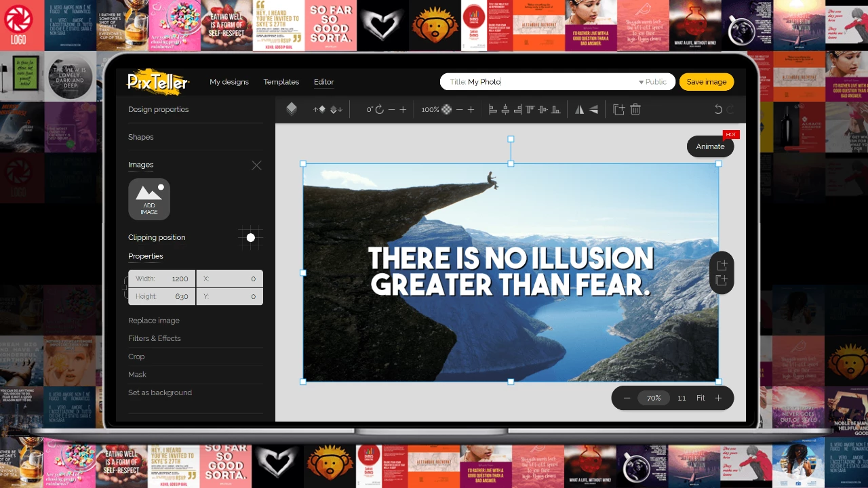Edit the Y position field
This screenshot has width=868, height=488.
pyautogui.click(x=230, y=296)
